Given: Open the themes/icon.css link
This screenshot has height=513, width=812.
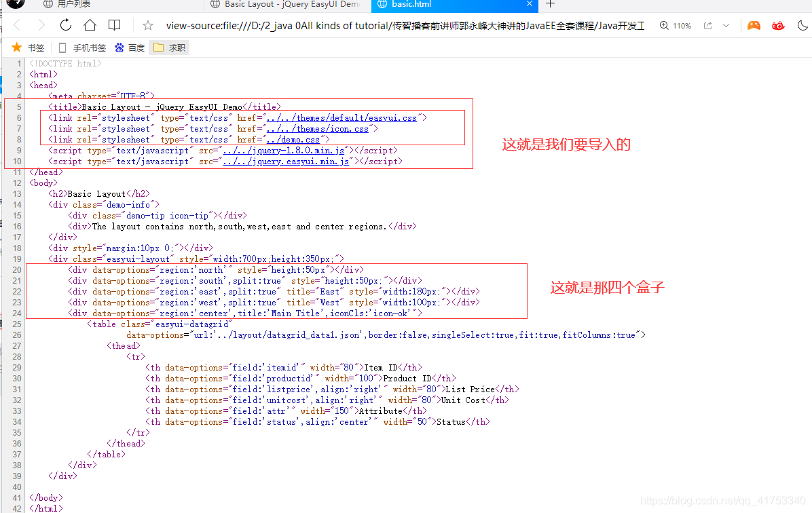Looking at the screenshot, I should 318,129.
